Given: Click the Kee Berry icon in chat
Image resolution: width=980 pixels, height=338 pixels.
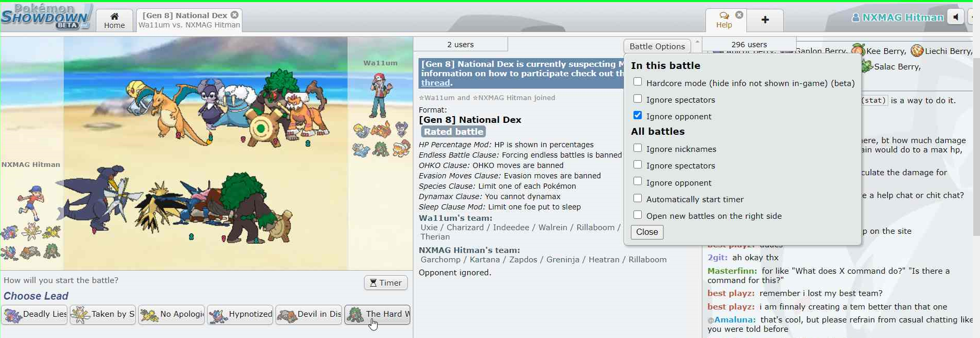Looking at the screenshot, I should click(858, 50).
